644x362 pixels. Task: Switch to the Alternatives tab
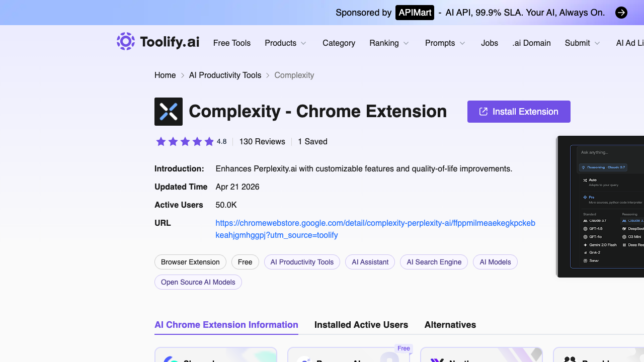(450, 325)
